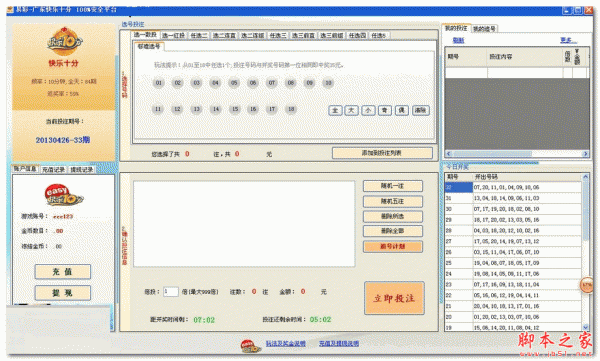Viewport: 600px width, 361px height.
Task: Switch to the 选一红投 tab
Action: point(173,36)
